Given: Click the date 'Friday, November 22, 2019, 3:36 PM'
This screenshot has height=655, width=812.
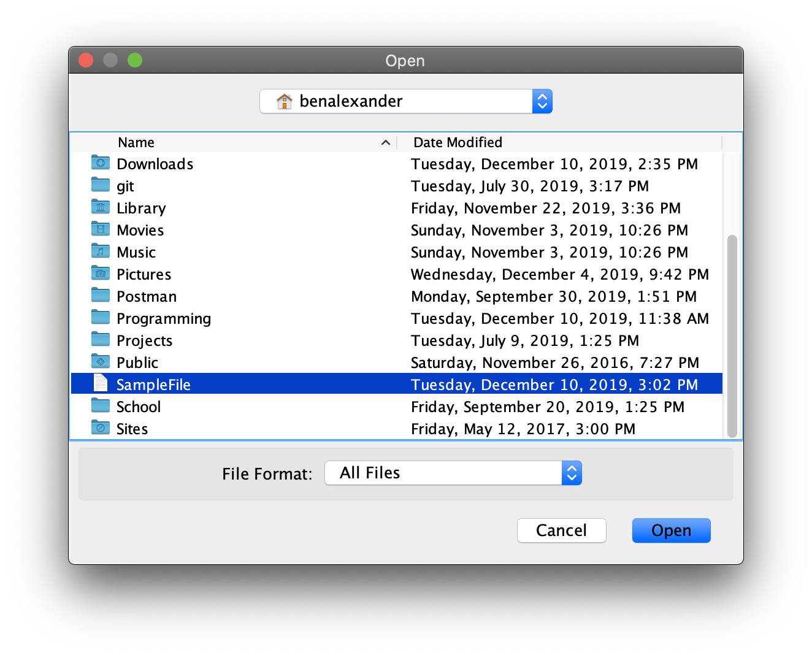Looking at the screenshot, I should click(x=546, y=209).
